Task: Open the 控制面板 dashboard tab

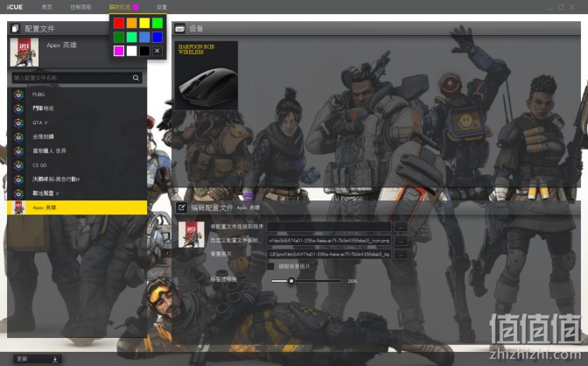Action: pos(80,7)
